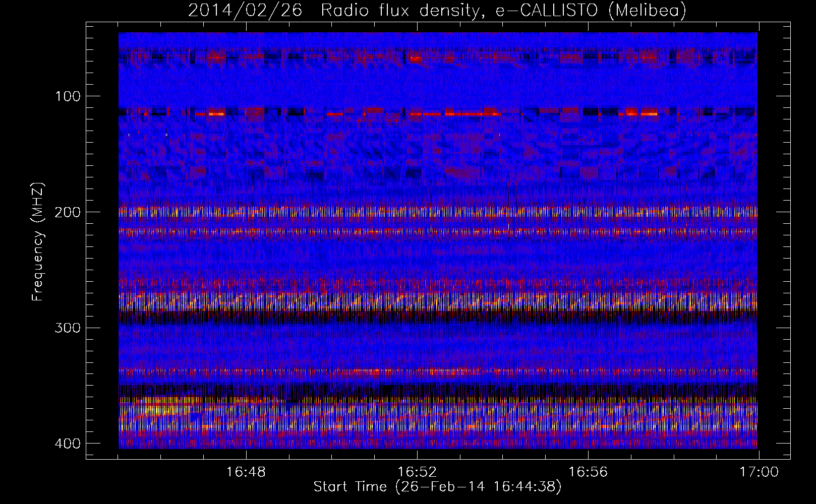Click the 16:52 time tick label
Viewport: 816px width, 504px height.
point(417,472)
